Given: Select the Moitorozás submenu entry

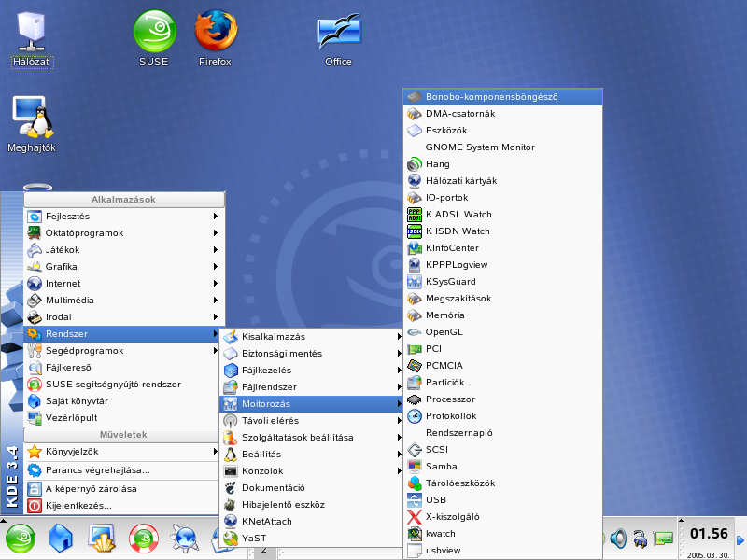Looking at the screenshot, I should point(311,404).
